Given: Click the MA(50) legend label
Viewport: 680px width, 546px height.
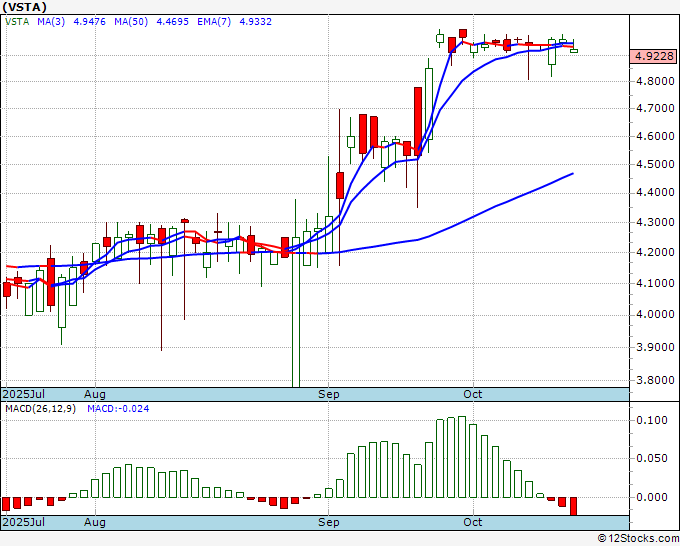Looking at the screenshot, I should pos(131,22).
